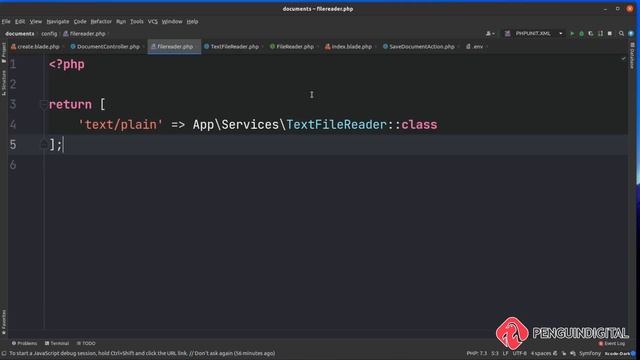Change the 4 spaces indent setting
Screen dimensions: 640x360
click(541, 353)
